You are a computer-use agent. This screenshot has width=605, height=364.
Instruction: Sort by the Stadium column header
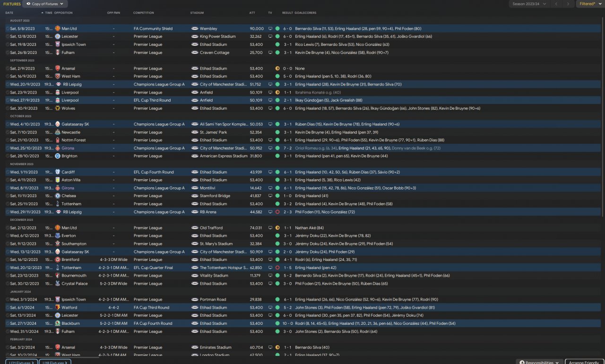pos(197,13)
